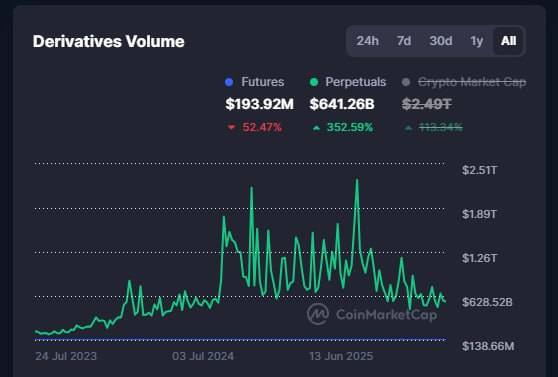Select the 24h time range tab
This screenshot has width=558, height=377.
368,41
